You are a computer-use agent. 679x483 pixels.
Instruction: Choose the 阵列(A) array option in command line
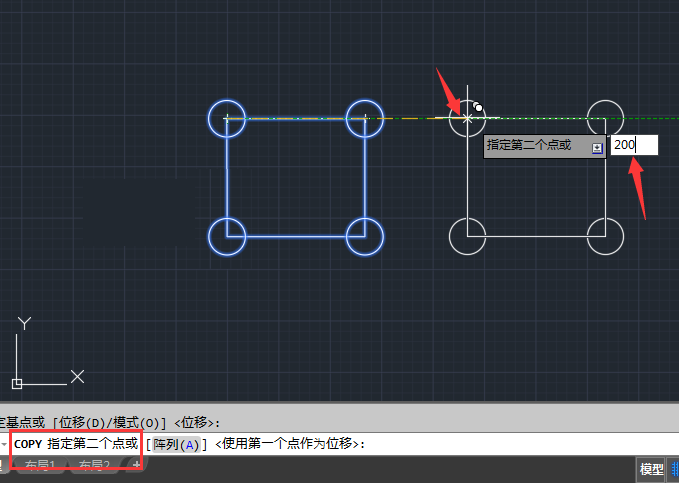click(x=176, y=444)
